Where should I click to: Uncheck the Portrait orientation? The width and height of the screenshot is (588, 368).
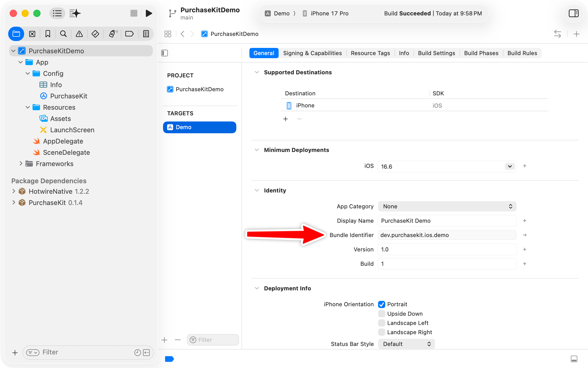pos(382,304)
